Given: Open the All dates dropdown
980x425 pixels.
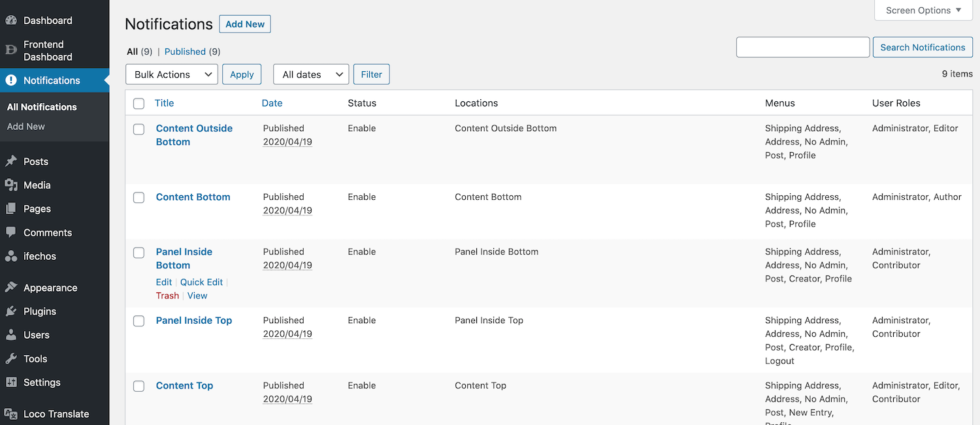Looking at the screenshot, I should pyautogui.click(x=311, y=74).
